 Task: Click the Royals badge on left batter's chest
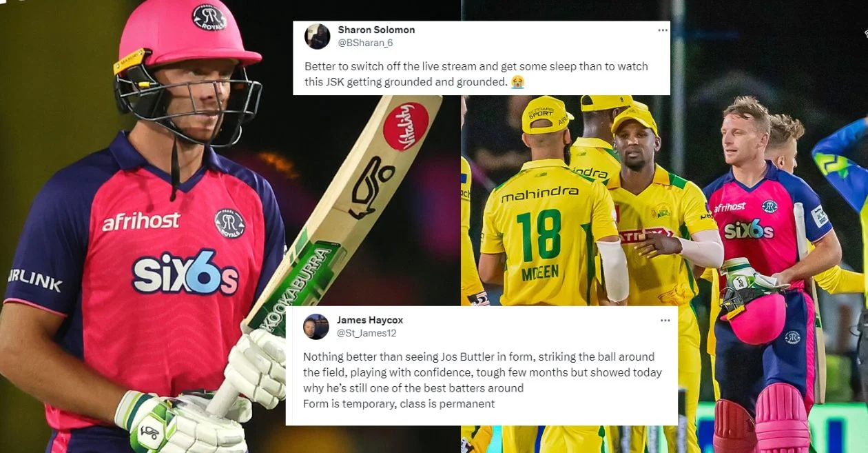click(229, 223)
